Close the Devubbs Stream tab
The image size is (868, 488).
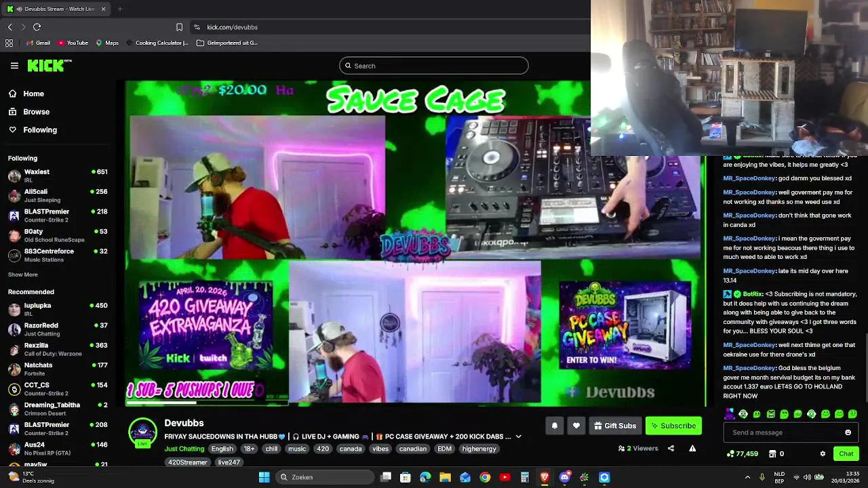(103, 9)
